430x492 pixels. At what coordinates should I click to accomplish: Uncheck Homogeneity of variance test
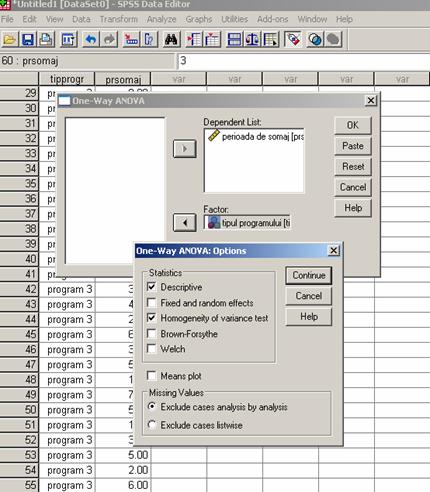point(152,318)
